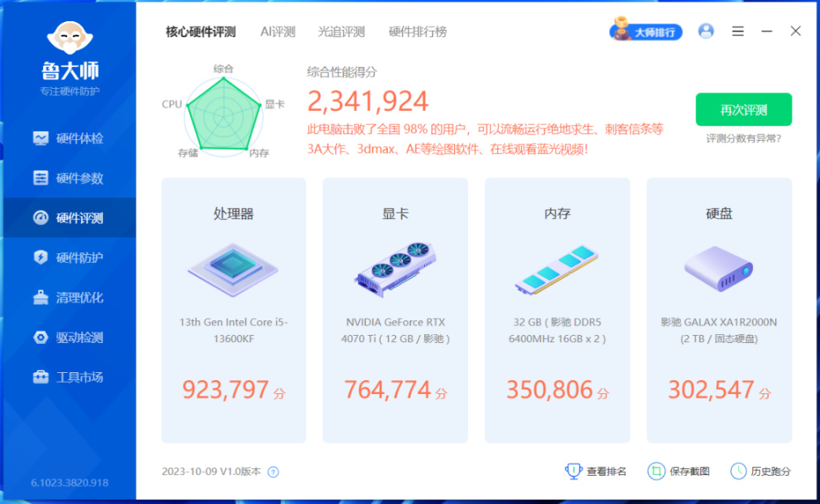Open 硬件防护 shield icon in sidebar
Viewport: 820px width, 504px height.
40,257
